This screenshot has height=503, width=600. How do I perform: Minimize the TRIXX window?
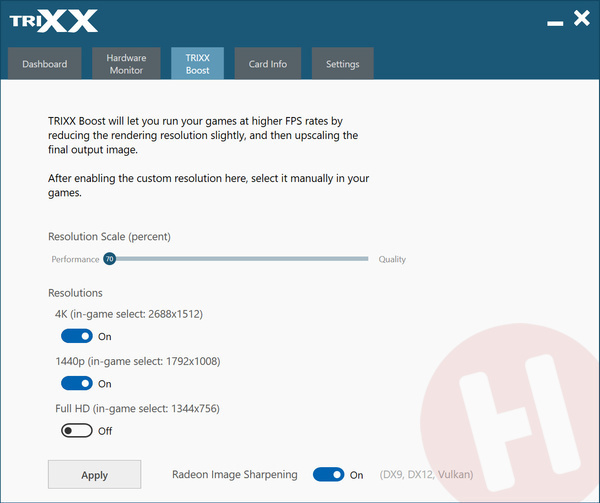[555, 23]
